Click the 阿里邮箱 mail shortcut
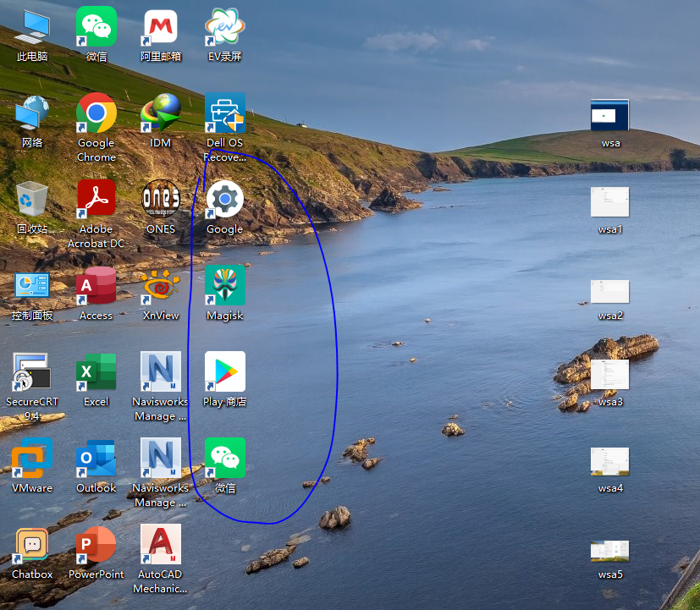Viewport: 700px width, 610px height. point(160,28)
